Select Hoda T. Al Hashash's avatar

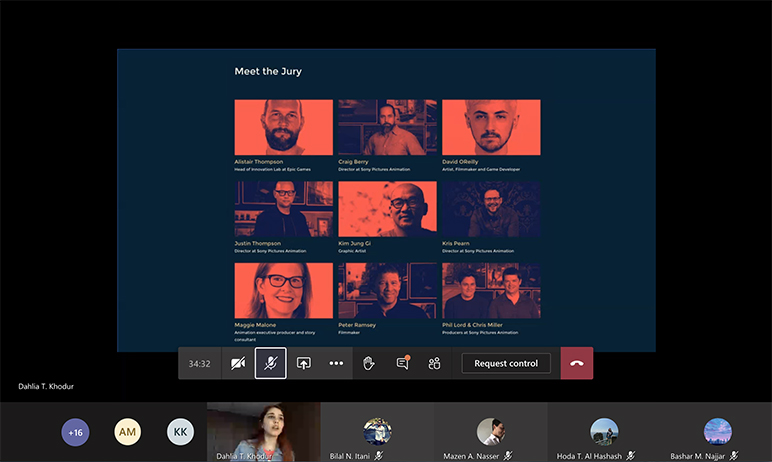(x=604, y=431)
